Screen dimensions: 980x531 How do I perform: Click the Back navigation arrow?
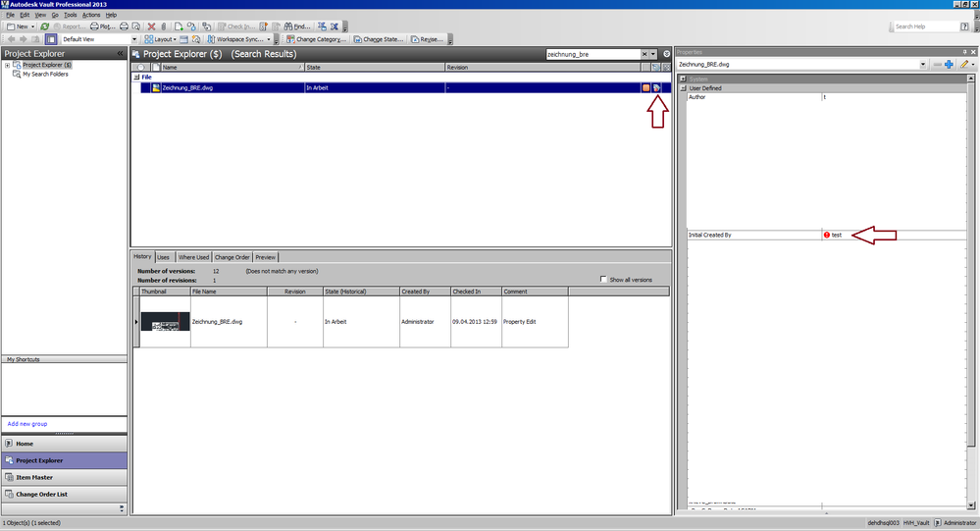[11, 39]
